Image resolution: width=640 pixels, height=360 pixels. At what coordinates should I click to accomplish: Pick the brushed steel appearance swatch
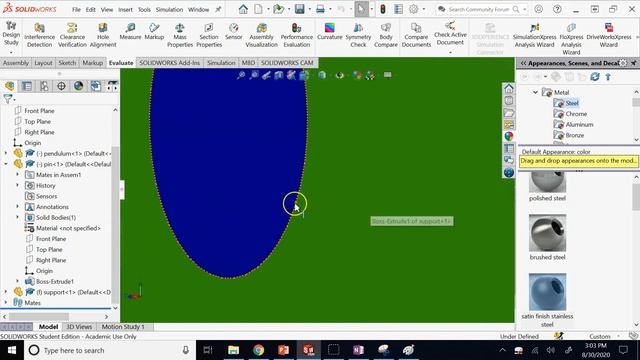547,233
